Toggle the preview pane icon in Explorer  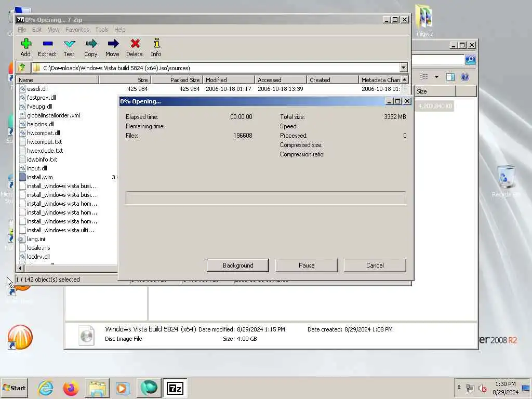click(450, 77)
